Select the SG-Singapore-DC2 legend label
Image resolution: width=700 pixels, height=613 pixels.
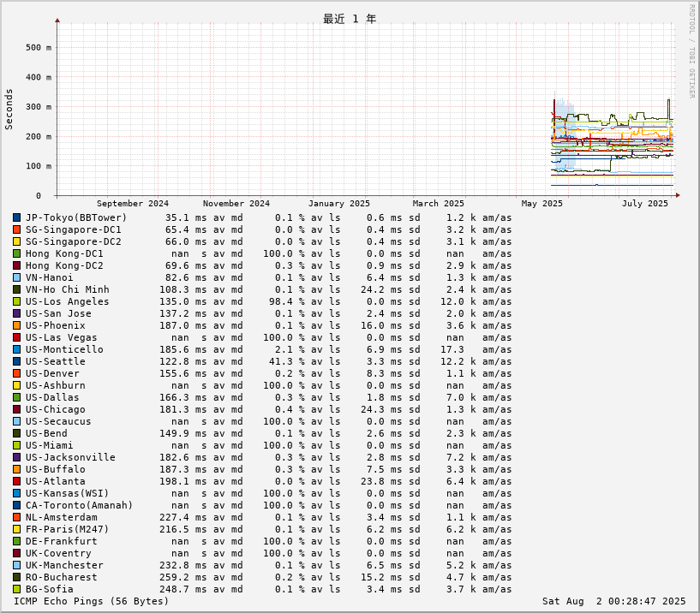pos(73,241)
